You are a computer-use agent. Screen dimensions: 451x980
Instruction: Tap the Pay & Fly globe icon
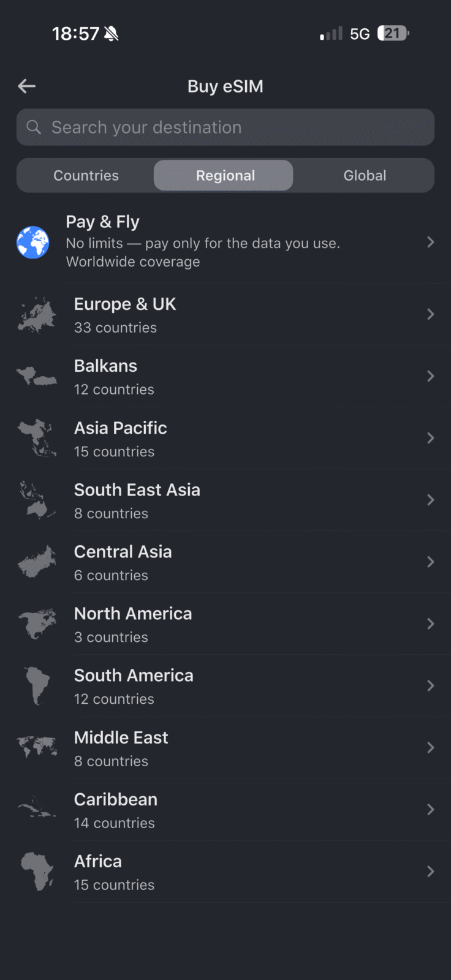tap(33, 242)
